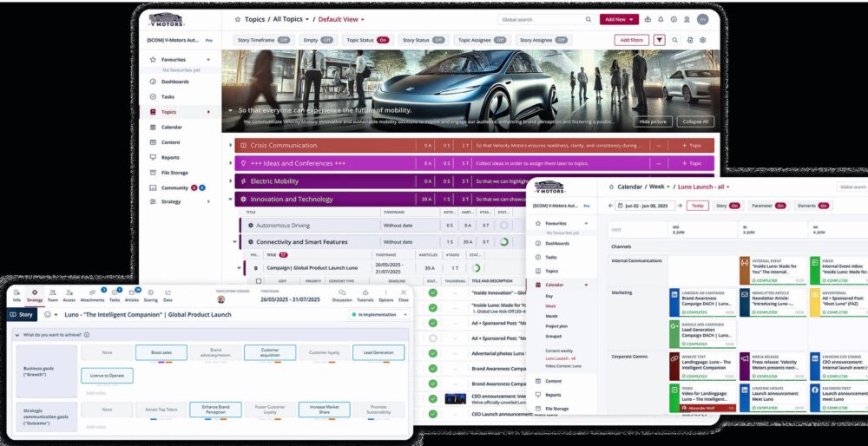Toggle Story Assignee filter switch
This screenshot has width=868, height=446.
[562, 40]
